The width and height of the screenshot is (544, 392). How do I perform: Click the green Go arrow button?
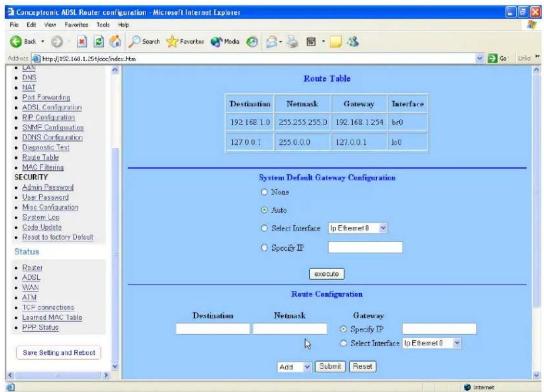pyautogui.click(x=492, y=58)
